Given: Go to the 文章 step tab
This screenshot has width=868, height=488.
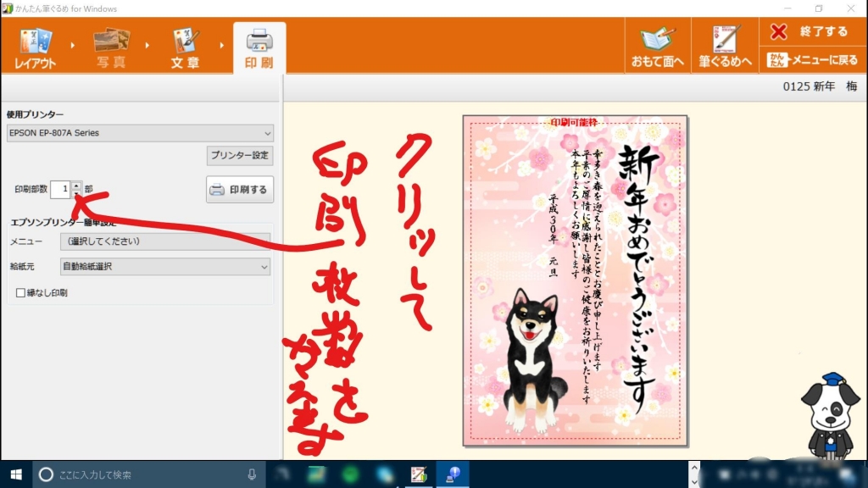Looking at the screenshot, I should [185, 48].
